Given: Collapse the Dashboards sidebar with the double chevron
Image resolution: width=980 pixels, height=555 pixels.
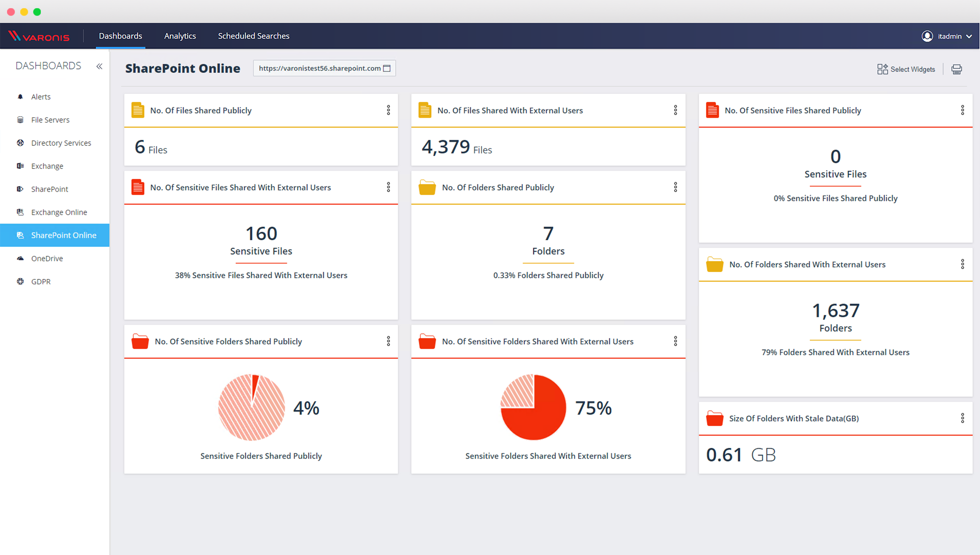Looking at the screenshot, I should (99, 66).
